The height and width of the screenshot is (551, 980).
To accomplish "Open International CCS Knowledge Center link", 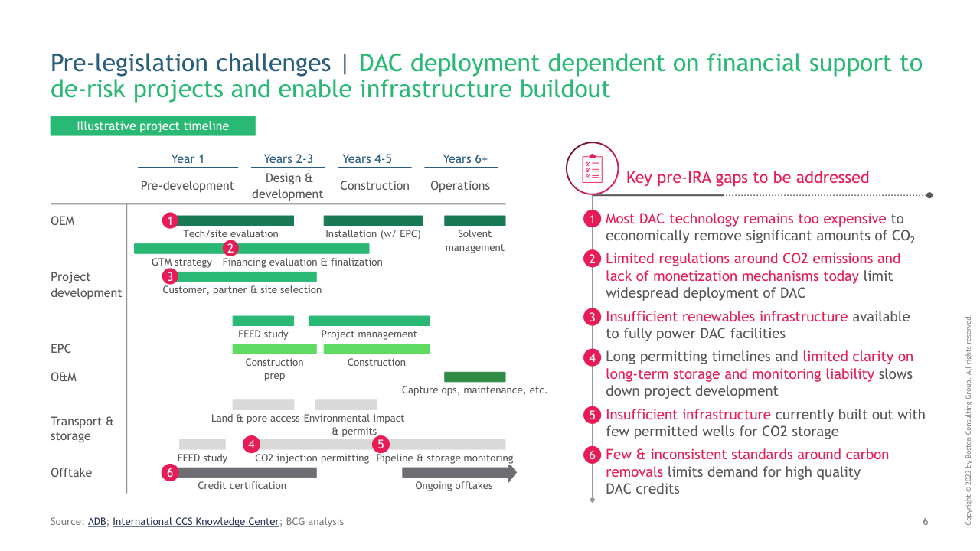I will pyautogui.click(x=196, y=522).
